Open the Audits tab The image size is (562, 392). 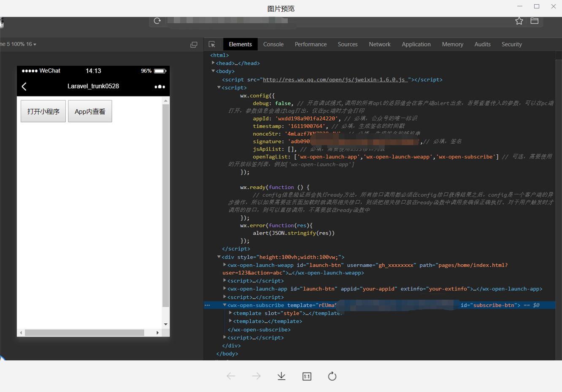click(482, 44)
